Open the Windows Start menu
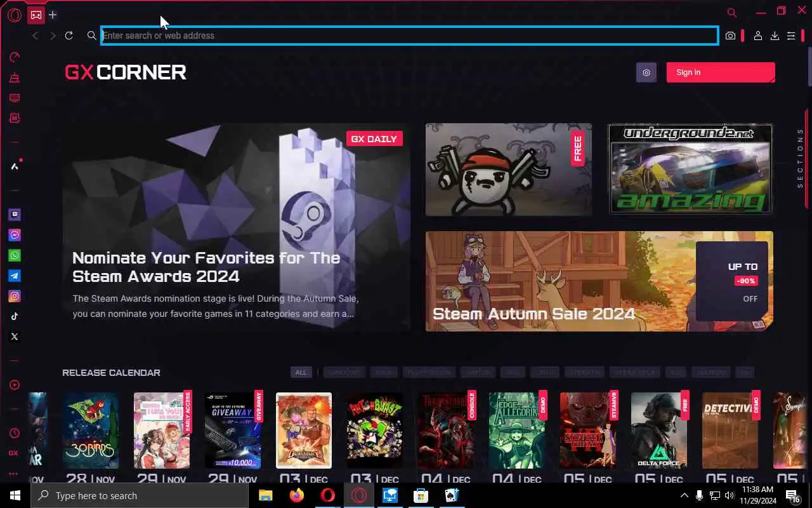 [x=15, y=495]
